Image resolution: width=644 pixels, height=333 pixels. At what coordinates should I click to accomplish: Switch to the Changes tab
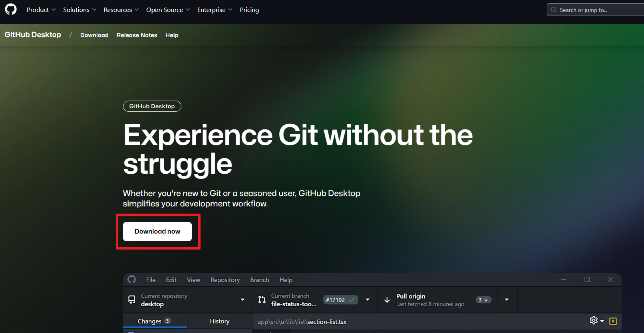tap(155, 321)
